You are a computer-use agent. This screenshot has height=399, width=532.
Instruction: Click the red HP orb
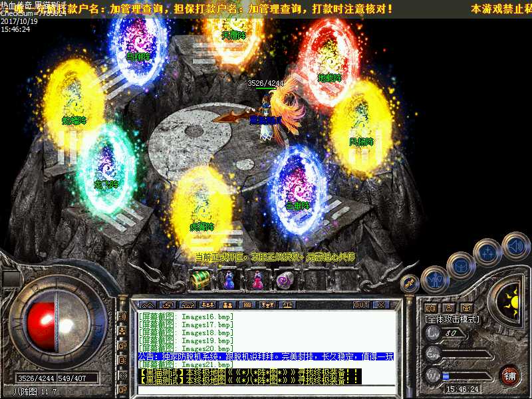click(x=41, y=327)
